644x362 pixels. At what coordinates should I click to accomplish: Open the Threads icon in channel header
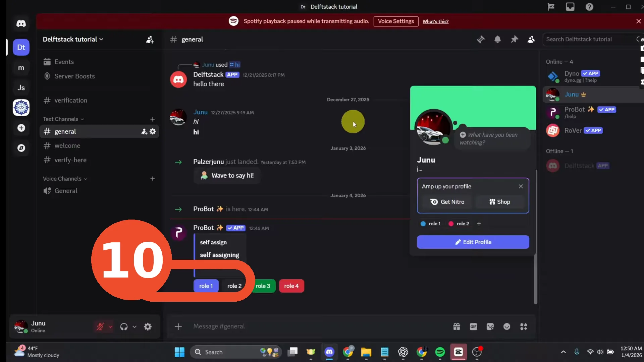pos(481,40)
